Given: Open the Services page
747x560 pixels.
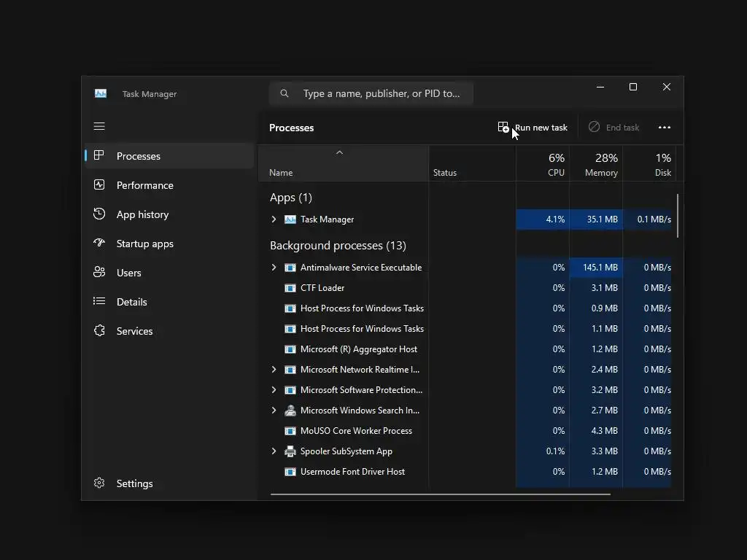Looking at the screenshot, I should [169, 331].
